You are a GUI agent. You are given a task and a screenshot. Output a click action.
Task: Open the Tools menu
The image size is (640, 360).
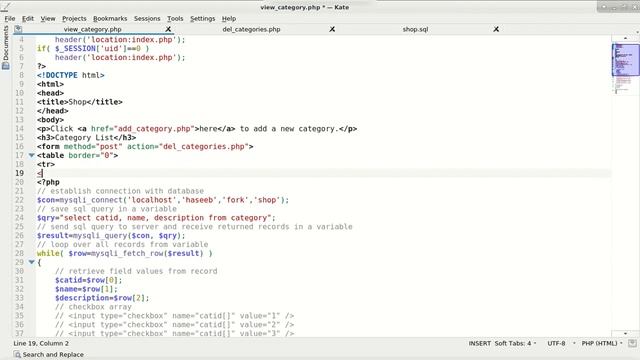pyautogui.click(x=175, y=18)
